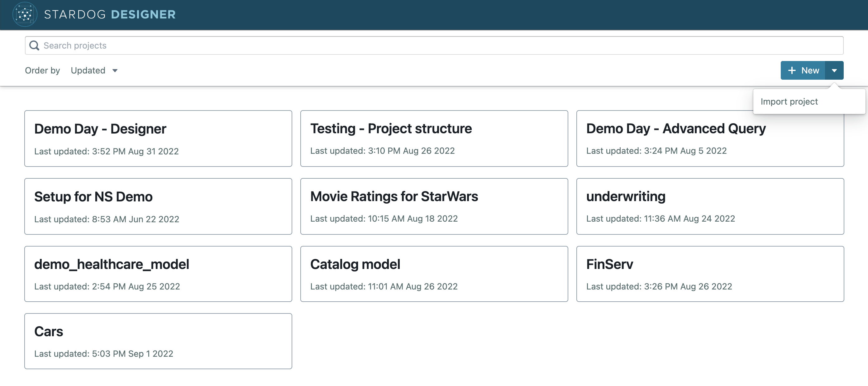This screenshot has height=386, width=868.
Task: Open the Demo Day - Designer project
Action: coord(158,138)
